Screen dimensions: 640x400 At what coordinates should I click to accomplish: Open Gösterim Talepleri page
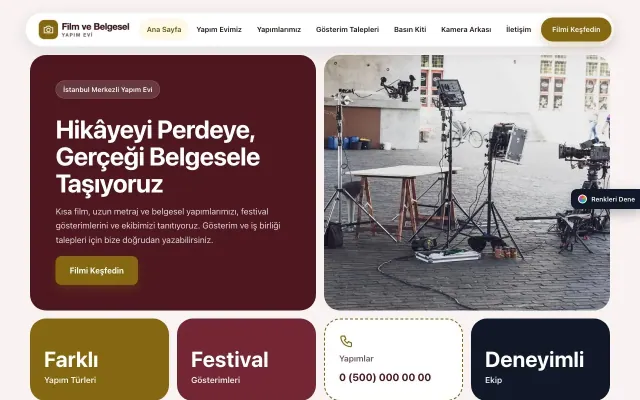[x=347, y=29]
